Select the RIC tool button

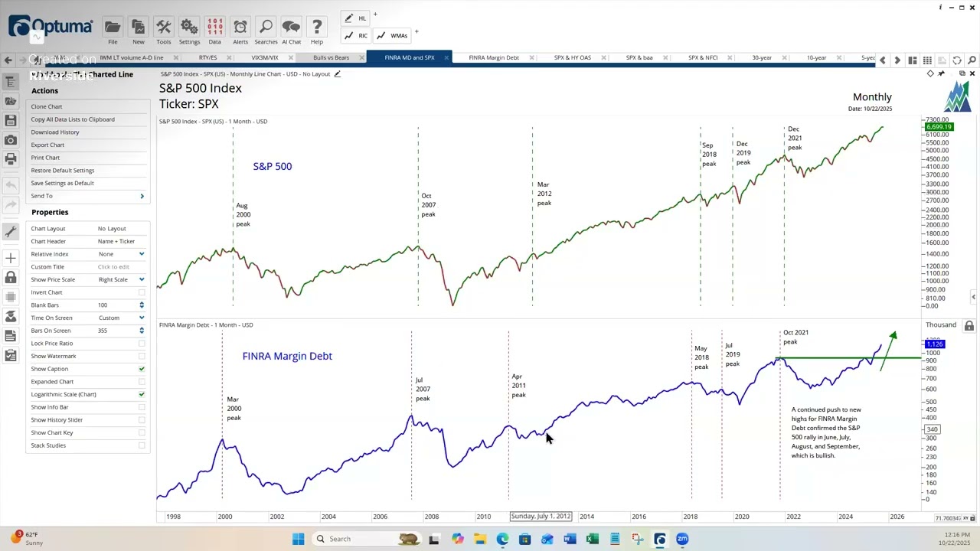356,35
